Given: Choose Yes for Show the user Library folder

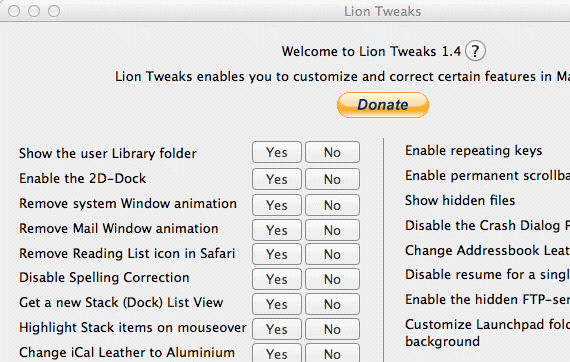Looking at the screenshot, I should pyautogui.click(x=277, y=152).
